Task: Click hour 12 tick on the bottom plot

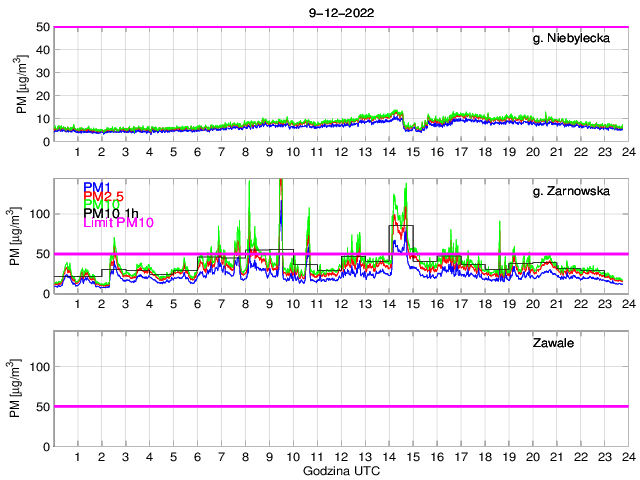Action: click(x=341, y=456)
